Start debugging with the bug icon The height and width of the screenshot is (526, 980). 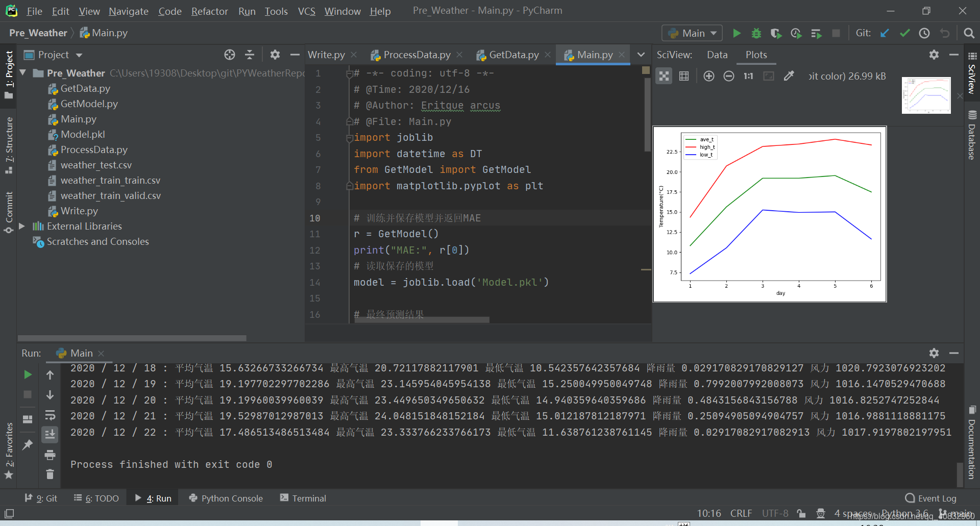click(756, 33)
